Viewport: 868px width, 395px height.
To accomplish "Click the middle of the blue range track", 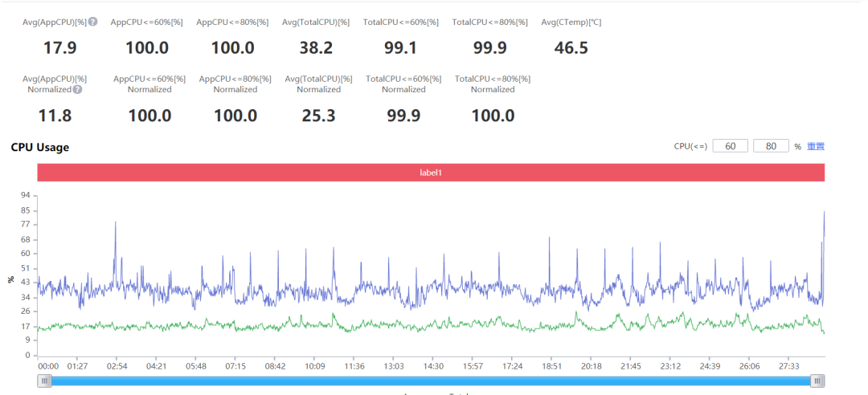I will click(x=431, y=381).
